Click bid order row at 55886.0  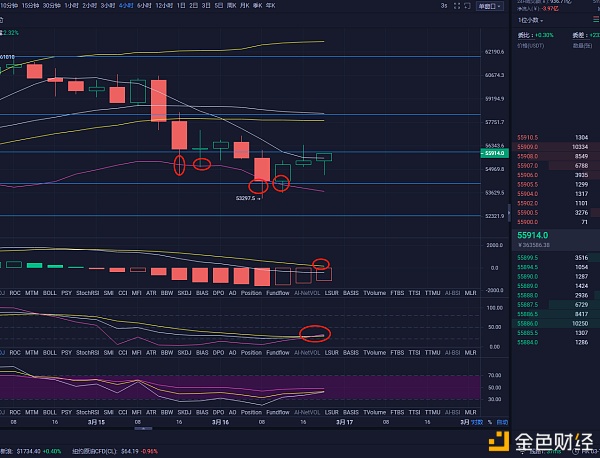point(556,323)
